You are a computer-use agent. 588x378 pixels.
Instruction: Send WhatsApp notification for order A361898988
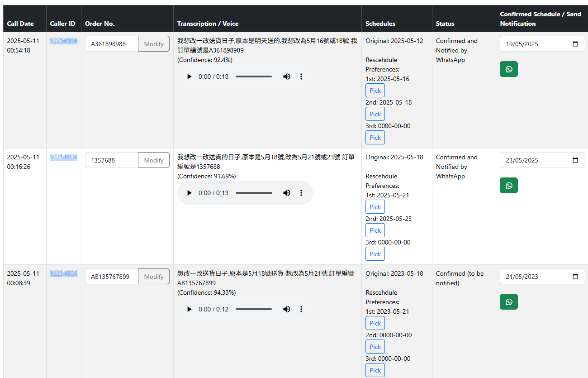click(508, 69)
